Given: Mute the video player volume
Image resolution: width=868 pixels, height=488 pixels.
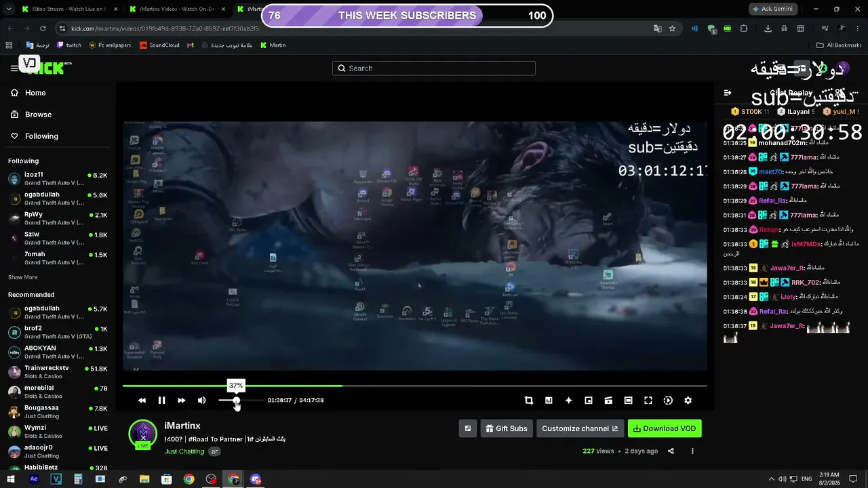Looking at the screenshot, I should [201, 401].
